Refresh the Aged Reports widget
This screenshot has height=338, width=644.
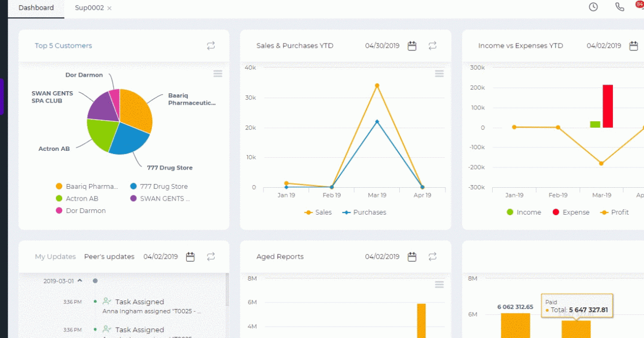[433, 257]
